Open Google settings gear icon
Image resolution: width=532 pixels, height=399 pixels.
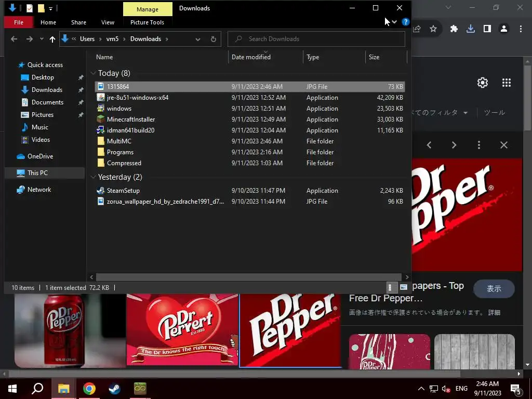pos(483,83)
